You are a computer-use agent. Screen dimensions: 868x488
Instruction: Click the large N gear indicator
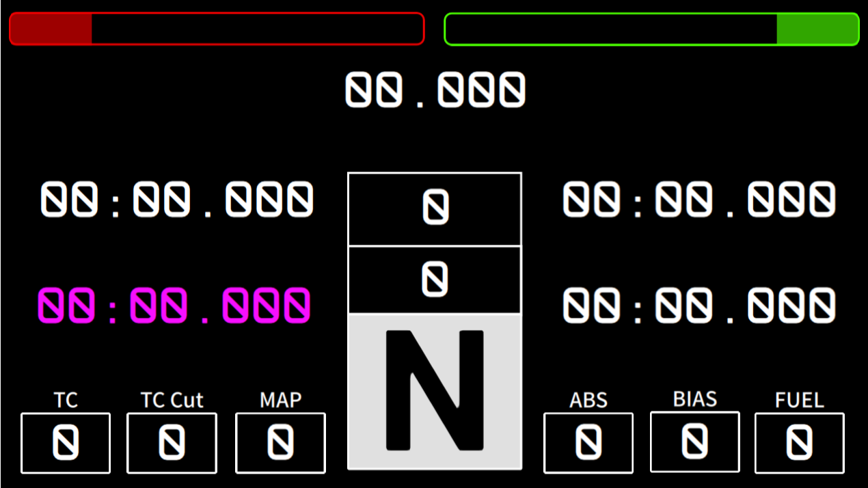point(435,392)
